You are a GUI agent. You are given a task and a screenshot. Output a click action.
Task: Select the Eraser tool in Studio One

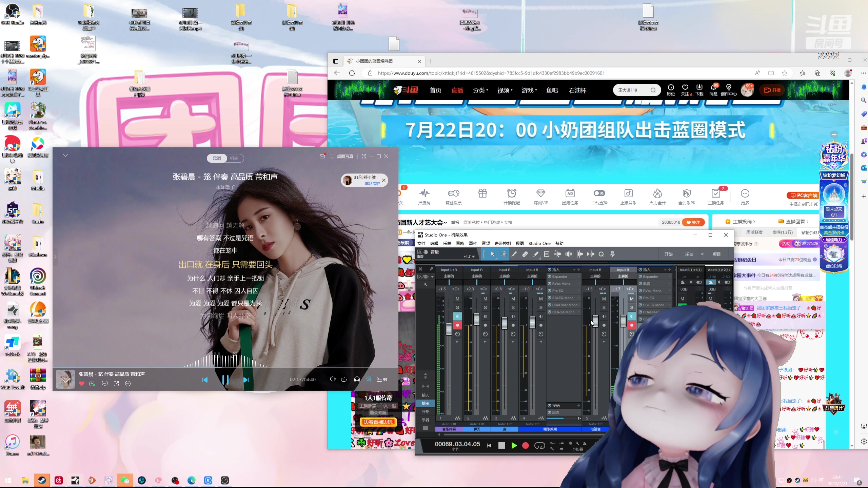(525, 254)
